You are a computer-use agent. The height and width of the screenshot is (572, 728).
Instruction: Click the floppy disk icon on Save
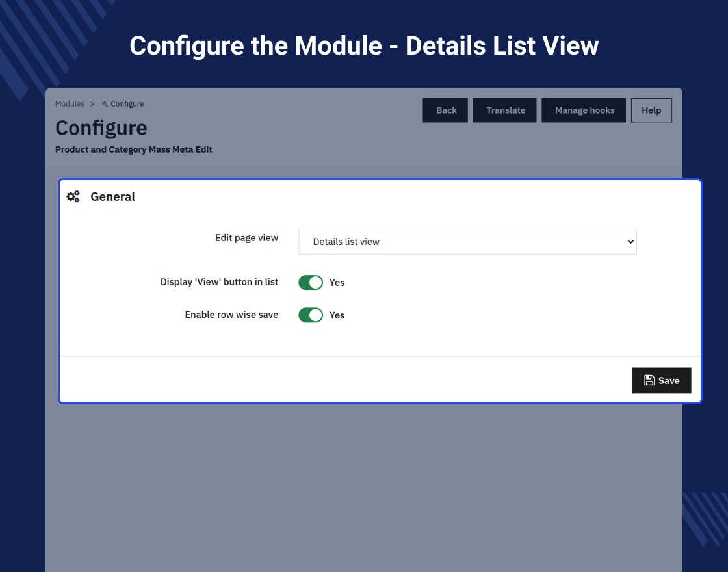[649, 380]
